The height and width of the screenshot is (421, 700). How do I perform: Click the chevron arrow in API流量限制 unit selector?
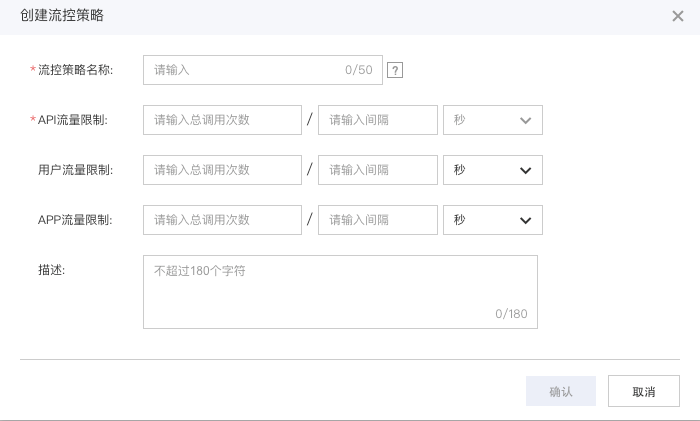[525, 121]
